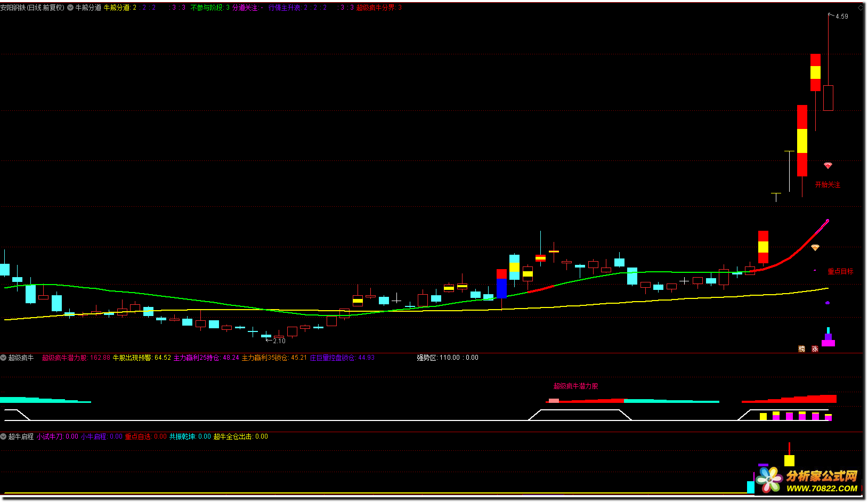Click the 牛熊分道 indicator name label
The height and width of the screenshot is (502, 868).
click(88, 7)
